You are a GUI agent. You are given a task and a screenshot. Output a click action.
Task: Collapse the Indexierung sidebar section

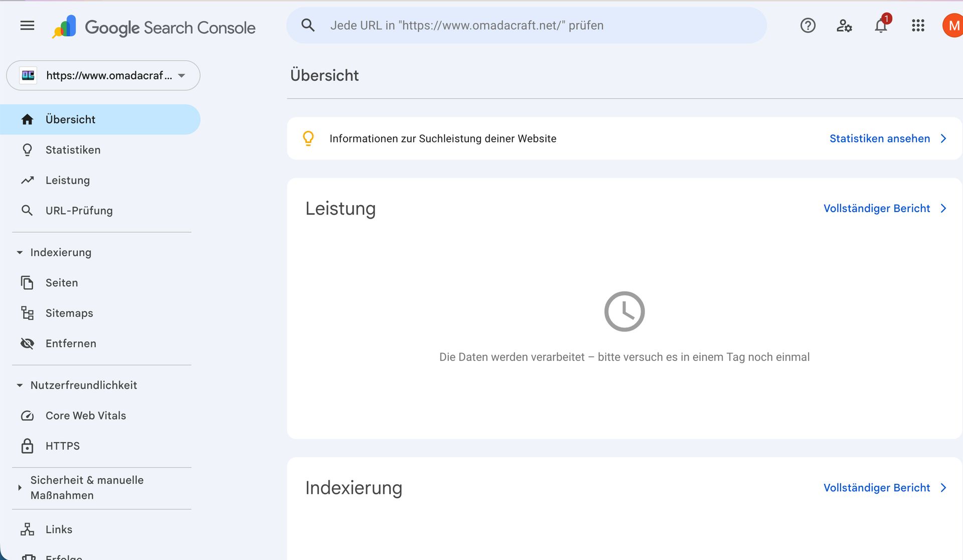point(20,253)
